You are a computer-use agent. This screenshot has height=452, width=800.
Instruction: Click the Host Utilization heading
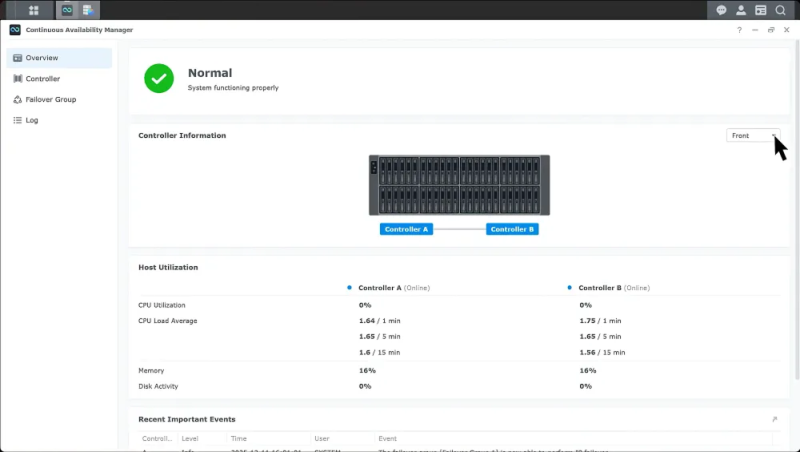coord(168,267)
